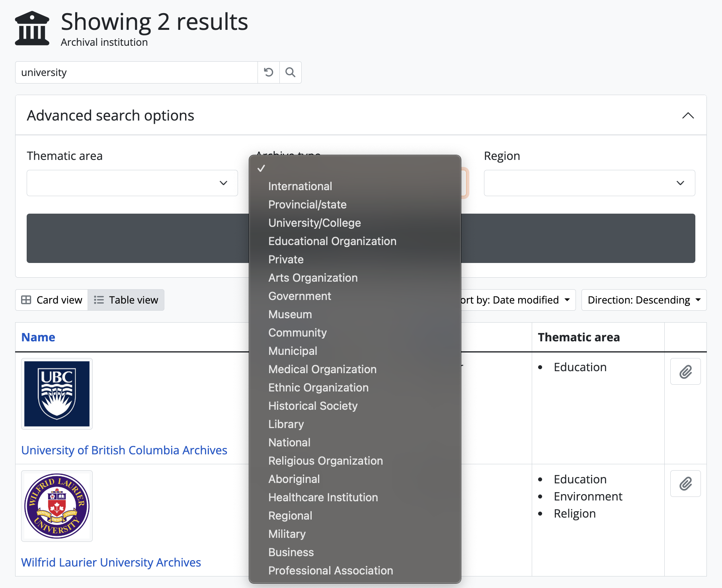Click the search magnifier icon
The height and width of the screenshot is (588, 722).
click(291, 72)
